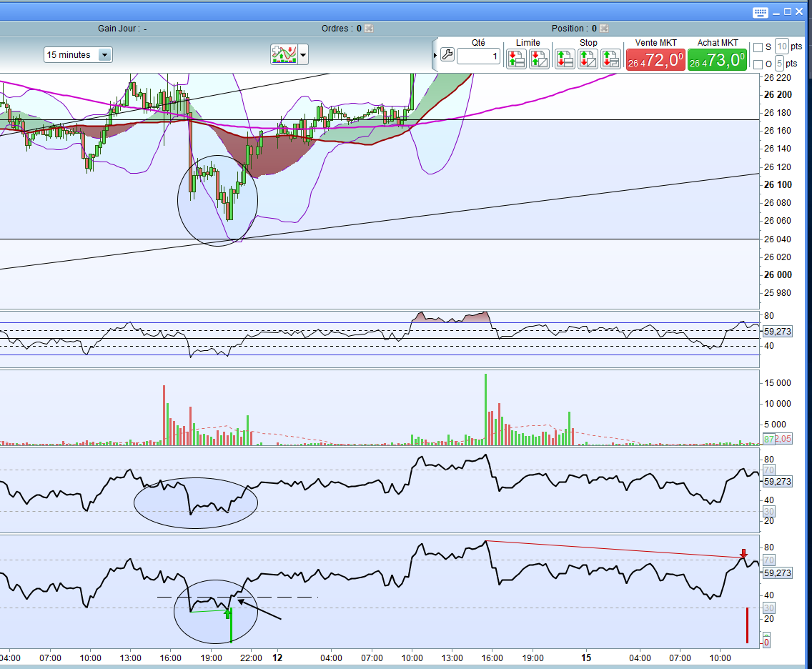Click the keyboard icon in title bar
Viewport: 812px width, 669px height.
761,12
